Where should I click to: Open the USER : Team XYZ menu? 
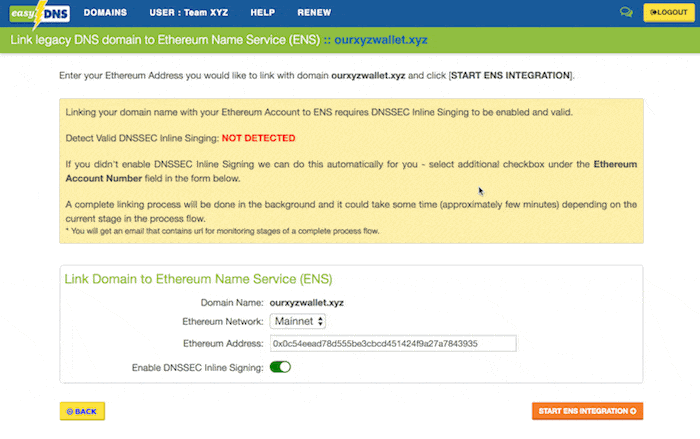189,13
